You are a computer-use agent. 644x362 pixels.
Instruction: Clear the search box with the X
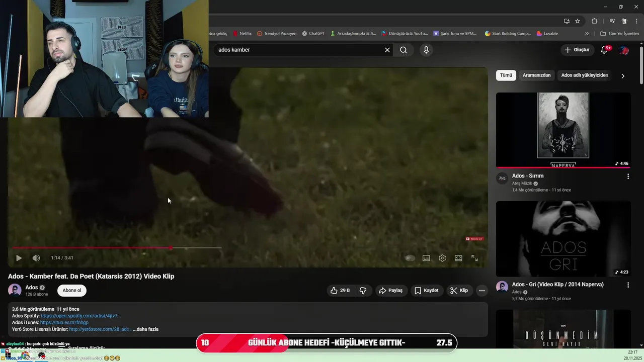[387, 50]
